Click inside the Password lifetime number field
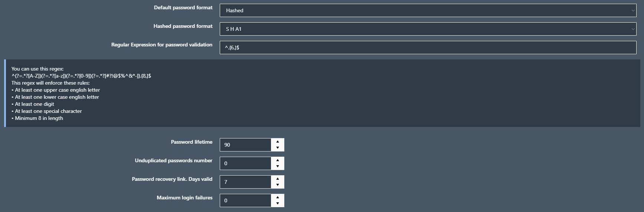Image resolution: width=644 pixels, height=212 pixels. tap(245, 145)
